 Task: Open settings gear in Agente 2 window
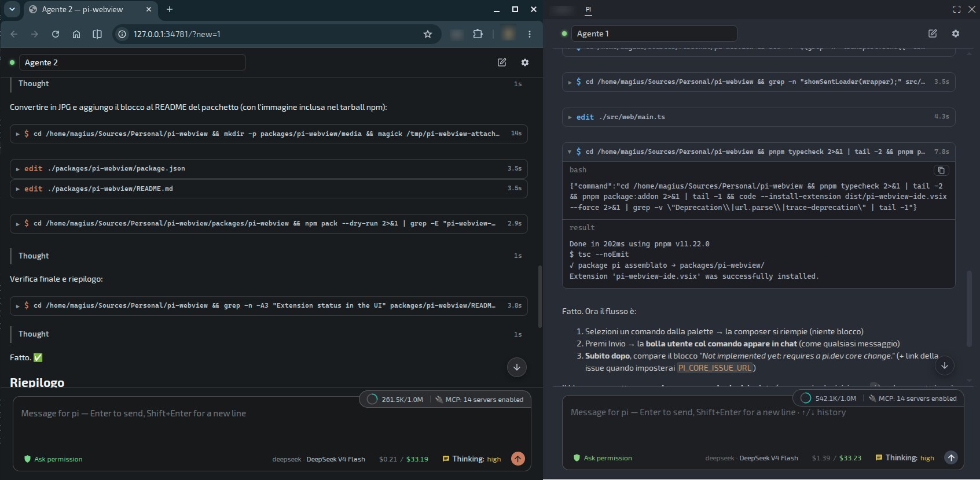coord(525,62)
